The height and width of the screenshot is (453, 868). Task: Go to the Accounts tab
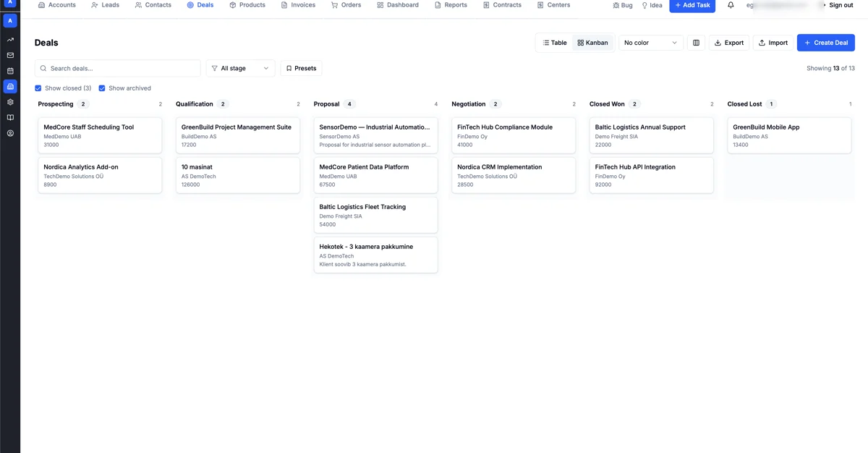point(56,5)
